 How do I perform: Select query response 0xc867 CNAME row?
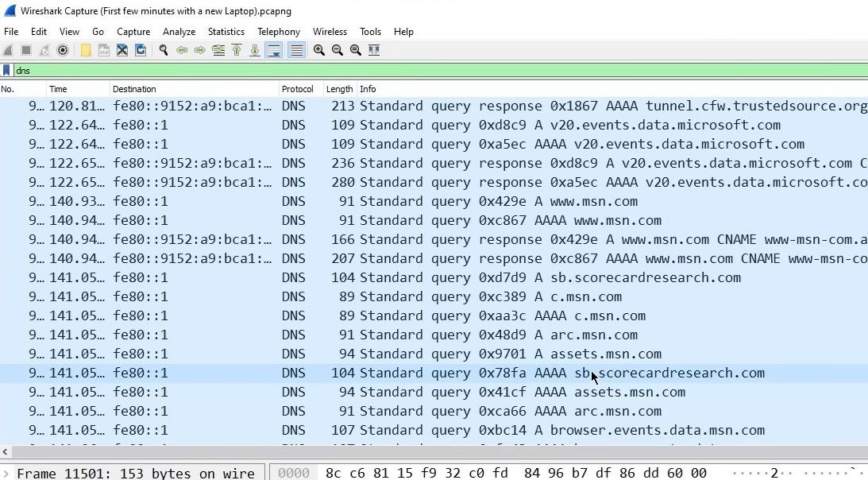pos(434,258)
